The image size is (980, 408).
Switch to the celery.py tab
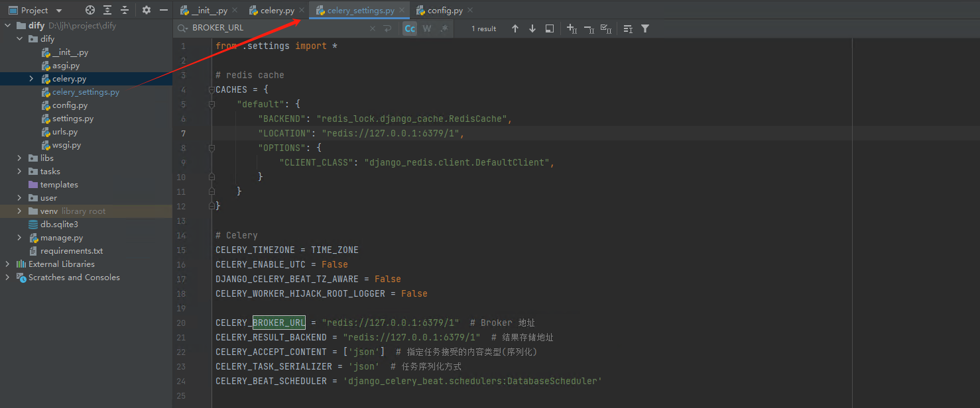click(x=273, y=10)
